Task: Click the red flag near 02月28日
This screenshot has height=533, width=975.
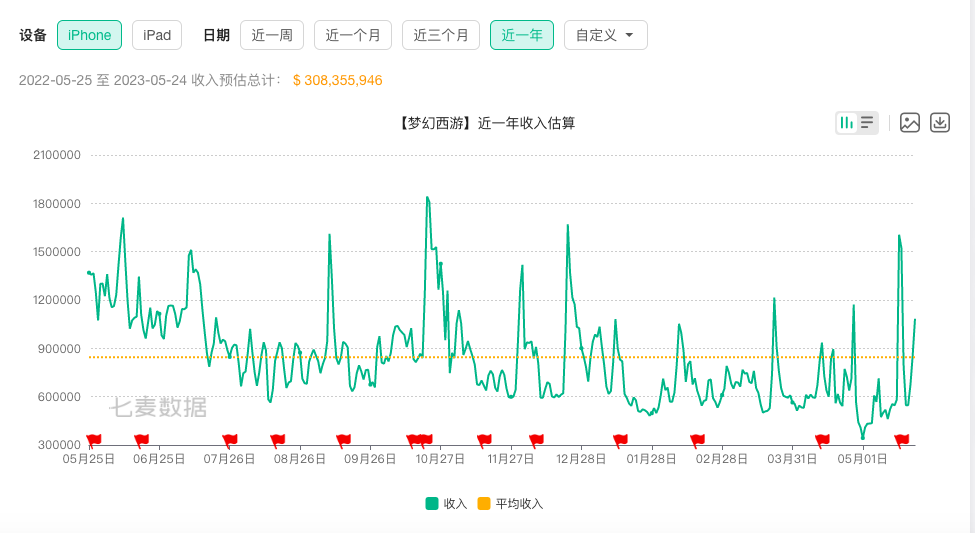Action: click(697, 439)
